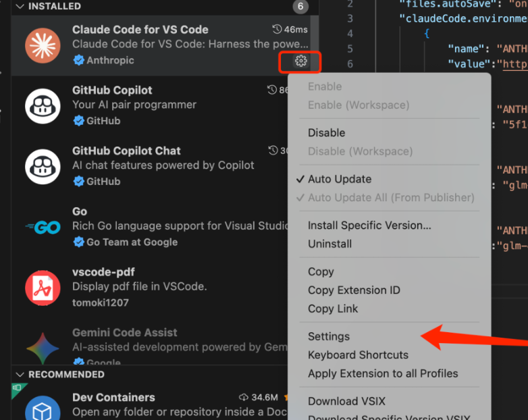Click the Claude Code extension logo
Viewport: 528px width, 420px height.
pyautogui.click(x=43, y=45)
